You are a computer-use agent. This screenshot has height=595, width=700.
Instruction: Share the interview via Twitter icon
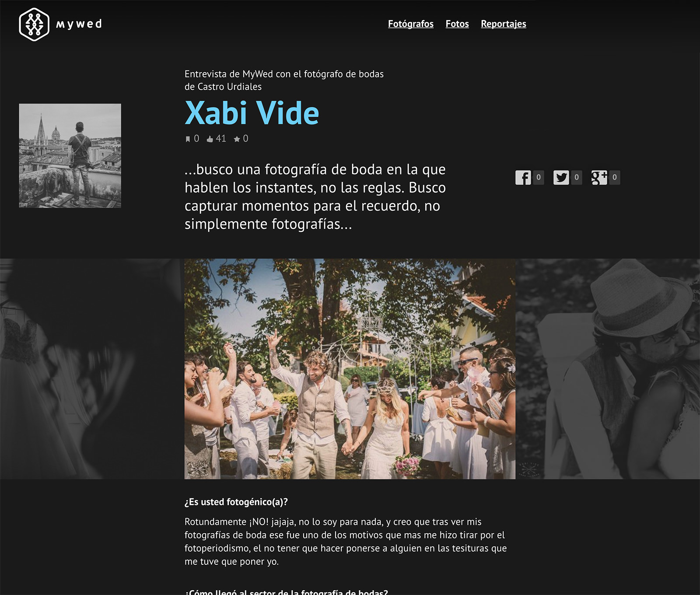[x=561, y=177]
